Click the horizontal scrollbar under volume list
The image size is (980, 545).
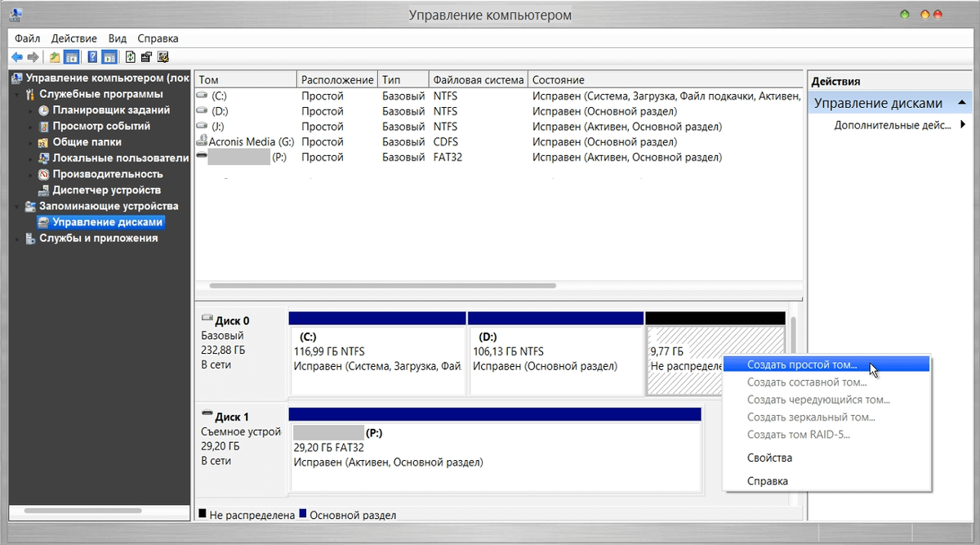tap(382, 286)
